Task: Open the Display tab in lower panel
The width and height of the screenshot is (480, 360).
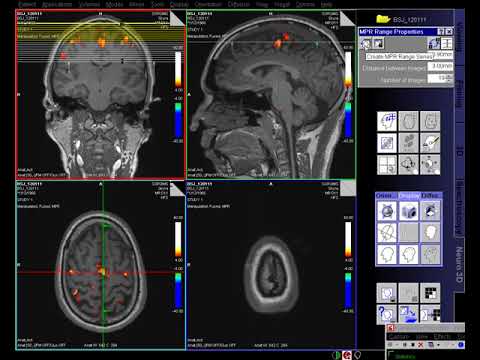Action: tap(409, 196)
